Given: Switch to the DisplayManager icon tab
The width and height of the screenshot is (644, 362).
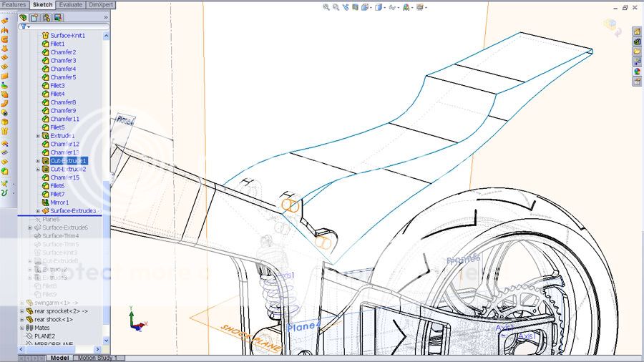Looking at the screenshot, I should click(58, 17).
